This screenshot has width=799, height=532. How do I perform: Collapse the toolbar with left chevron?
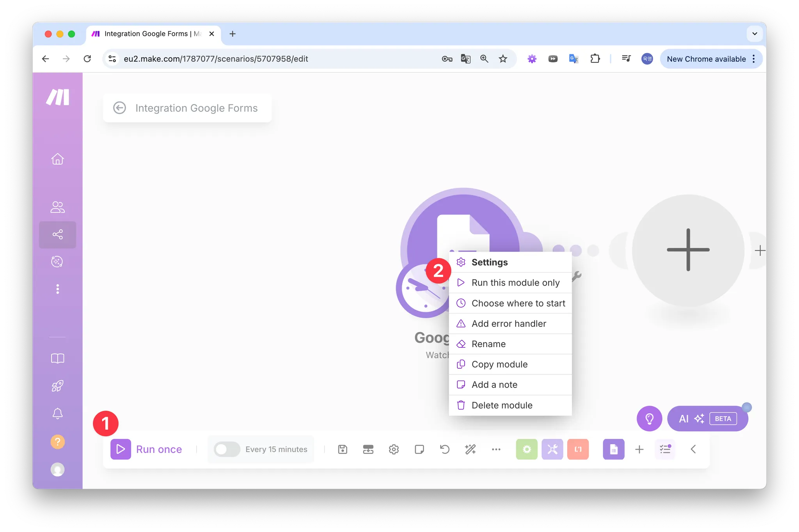tap(693, 449)
